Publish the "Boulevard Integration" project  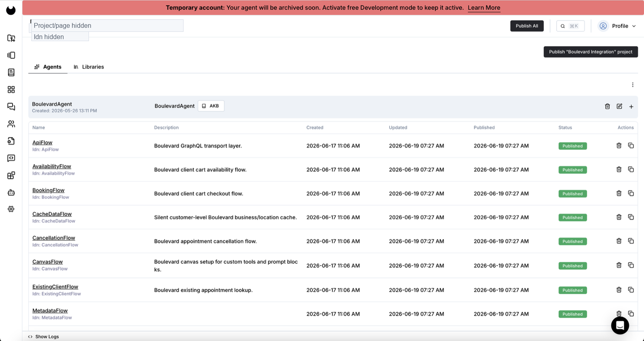590,52
